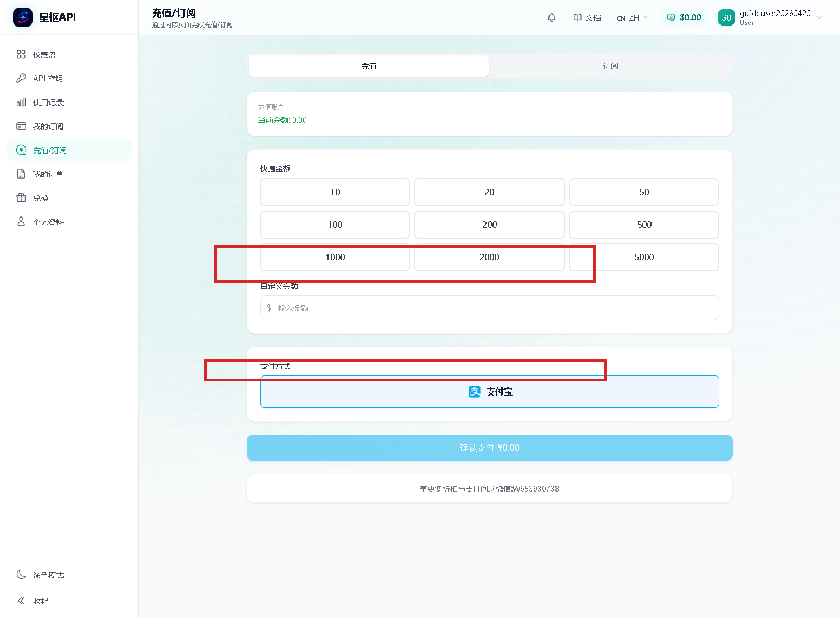
Task: Open the 文档 documentation book icon
Action: [x=578, y=17]
